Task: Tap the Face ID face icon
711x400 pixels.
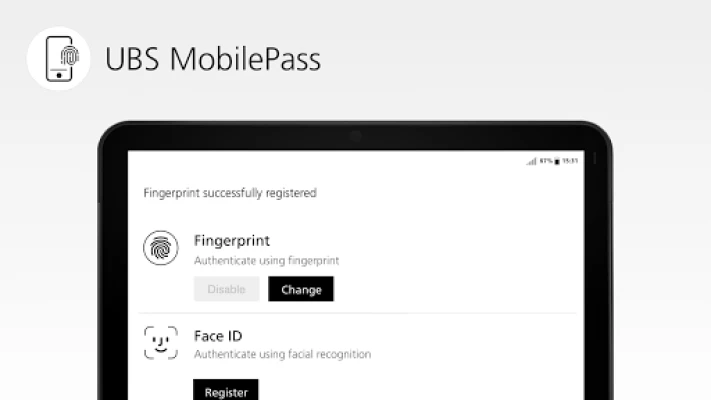Action: pos(161,342)
